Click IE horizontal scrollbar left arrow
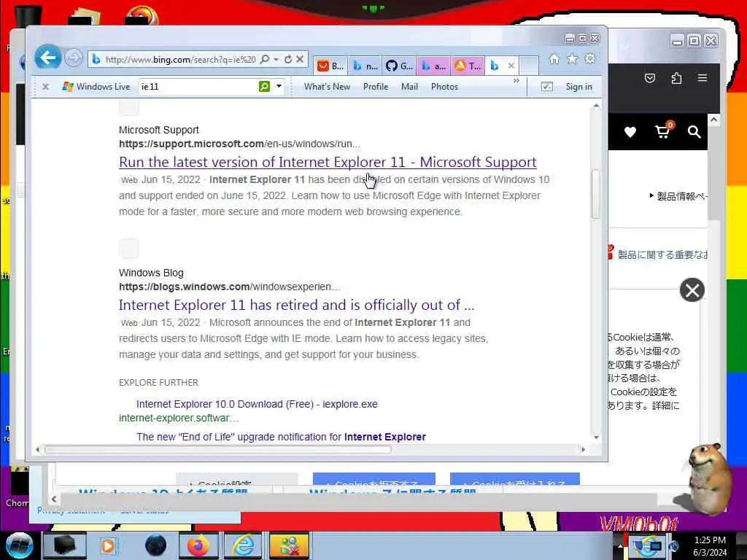Viewport: 747px width, 560px height. click(x=37, y=449)
